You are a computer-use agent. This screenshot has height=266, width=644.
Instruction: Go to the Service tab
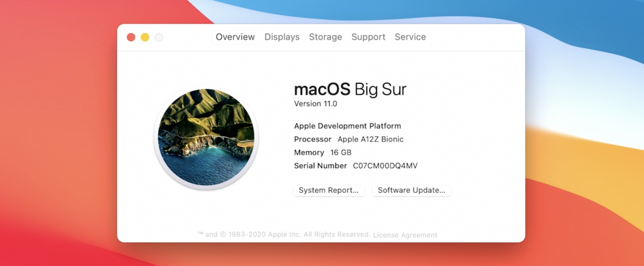pos(410,37)
